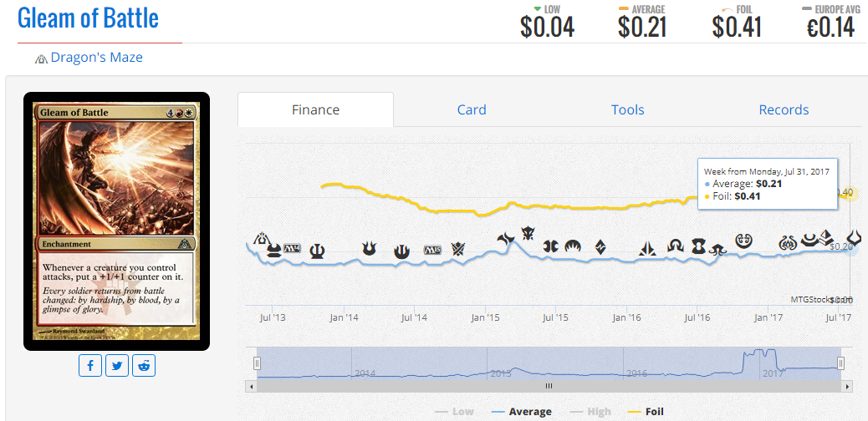868x421 pixels.
Task: Click the Kaladesh circular set symbol
Action: [x=743, y=240]
